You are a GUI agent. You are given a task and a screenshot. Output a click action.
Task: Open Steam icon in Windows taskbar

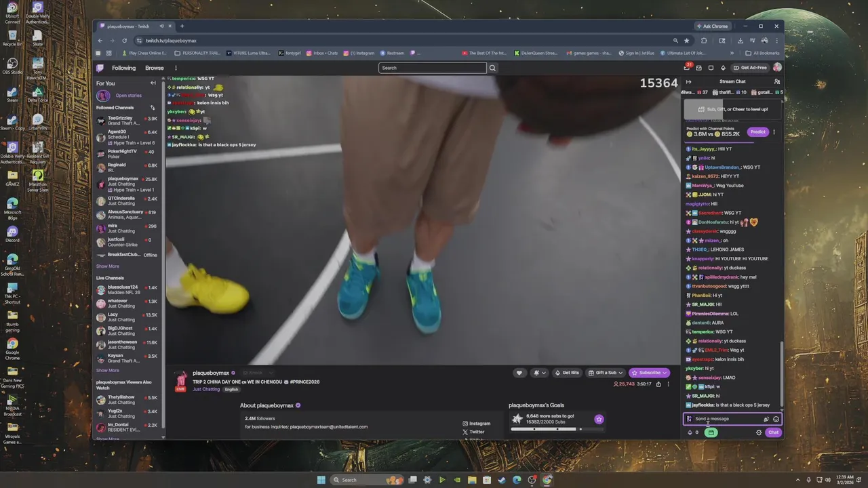tap(502, 480)
